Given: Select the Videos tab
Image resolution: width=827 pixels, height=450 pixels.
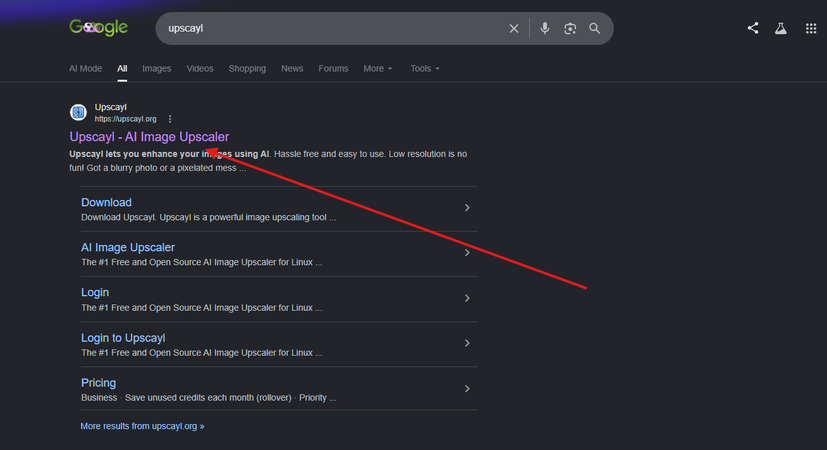Looking at the screenshot, I should pyautogui.click(x=200, y=69).
